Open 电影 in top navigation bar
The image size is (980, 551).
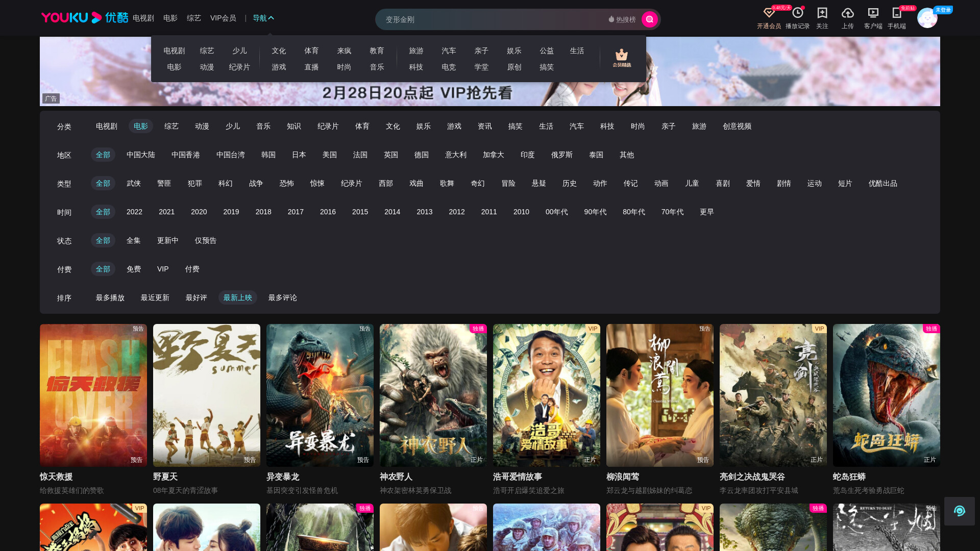pyautogui.click(x=170, y=18)
